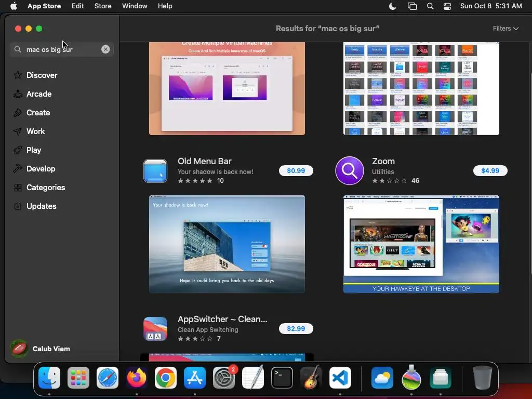
Task: Open Spotlight search in menu bar
Action: click(x=430, y=6)
